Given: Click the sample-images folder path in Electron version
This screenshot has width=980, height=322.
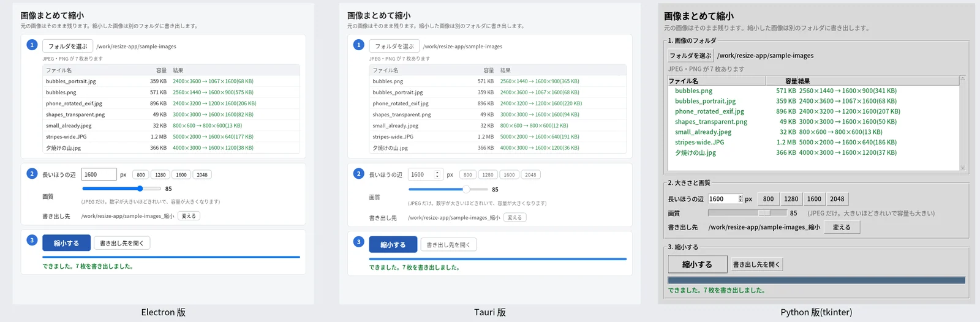Looking at the screenshot, I should point(136,47).
